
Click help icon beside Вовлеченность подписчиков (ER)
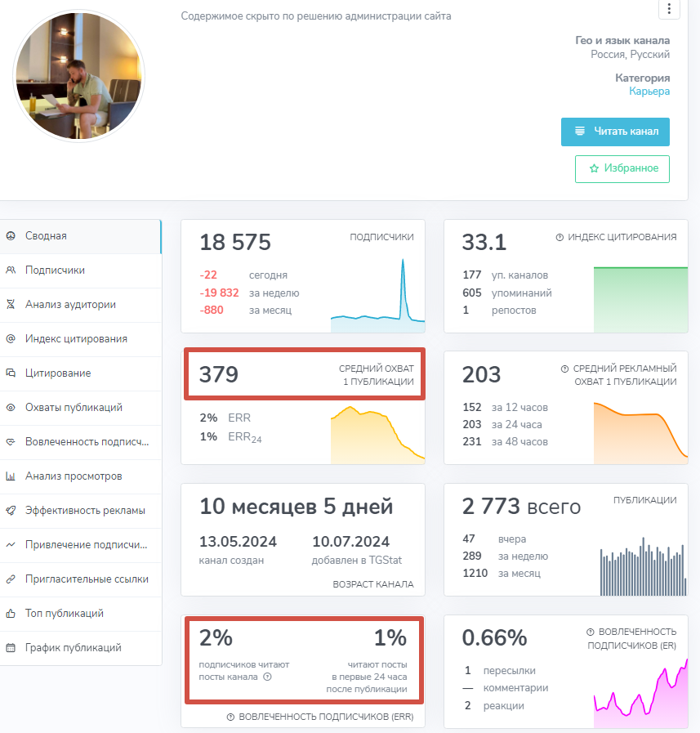pyautogui.click(x=591, y=632)
